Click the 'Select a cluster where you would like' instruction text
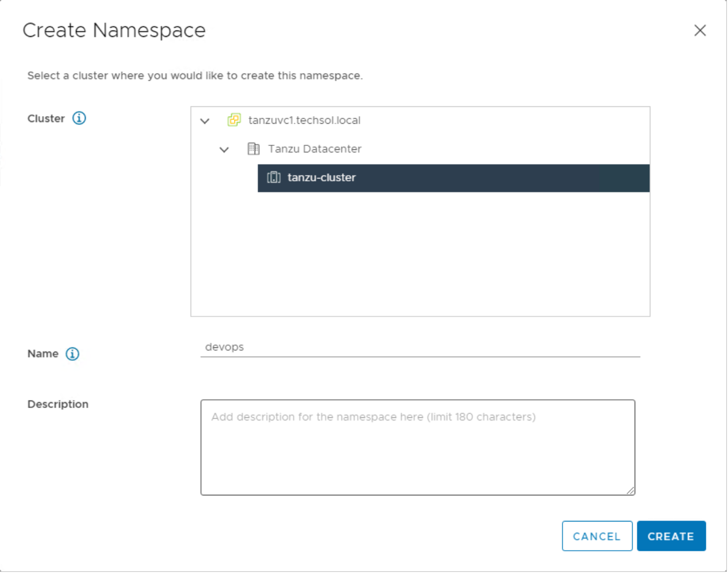 click(195, 75)
